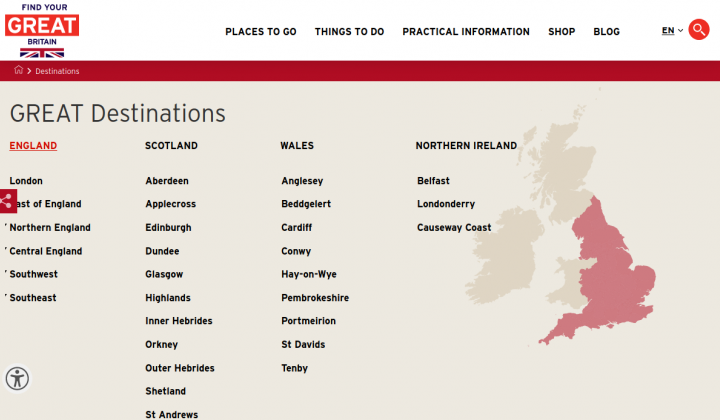Click the Destinations breadcrumb link
Image resolution: width=720 pixels, height=420 pixels.
(x=57, y=71)
